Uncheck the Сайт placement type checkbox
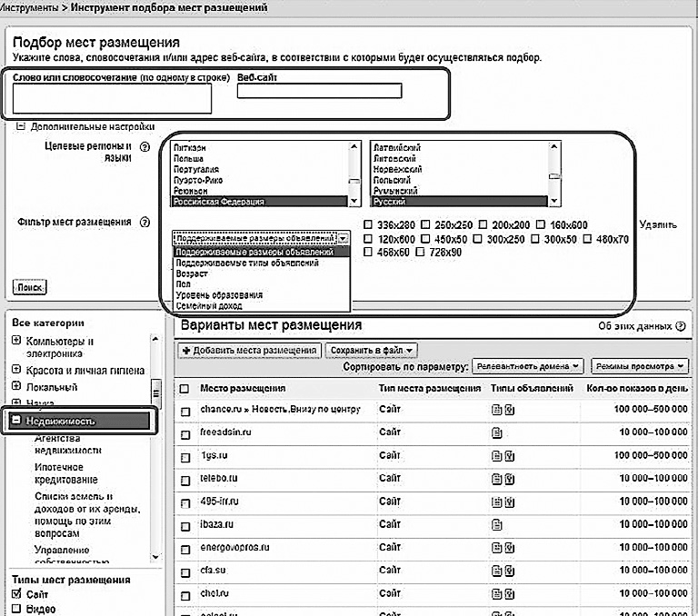This screenshot has width=698, height=616. (16, 594)
